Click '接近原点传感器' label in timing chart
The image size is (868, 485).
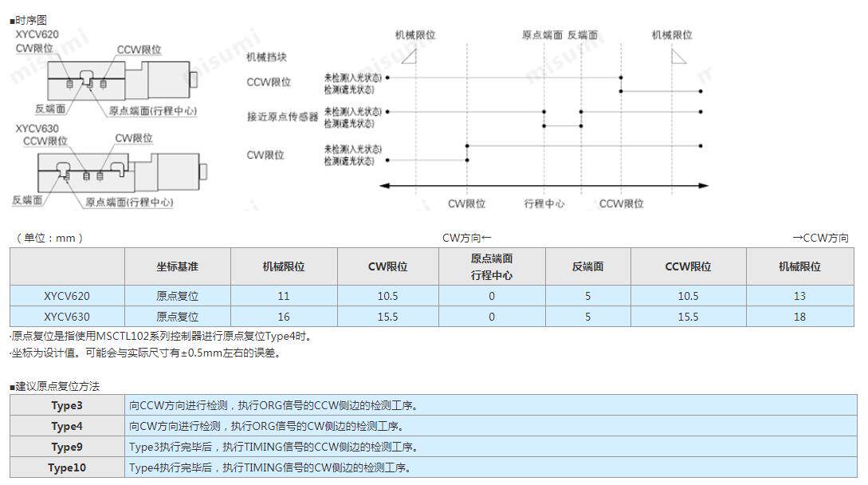(282, 117)
